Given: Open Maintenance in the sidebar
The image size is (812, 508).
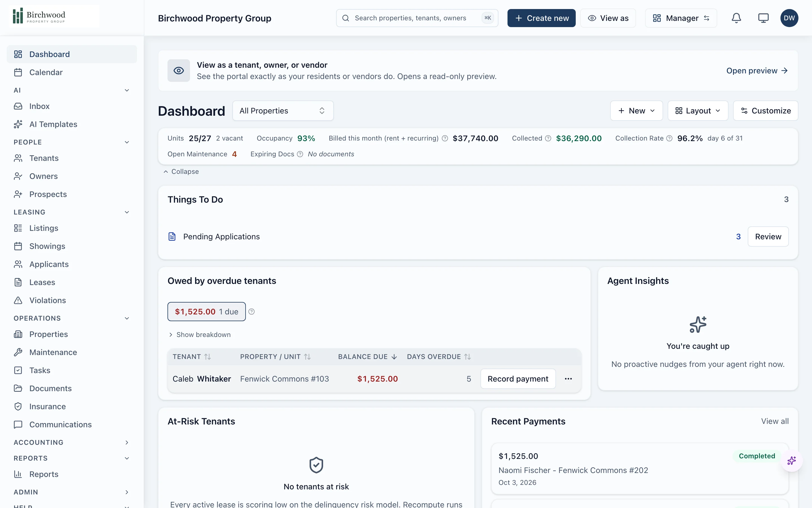Looking at the screenshot, I should point(72,352).
